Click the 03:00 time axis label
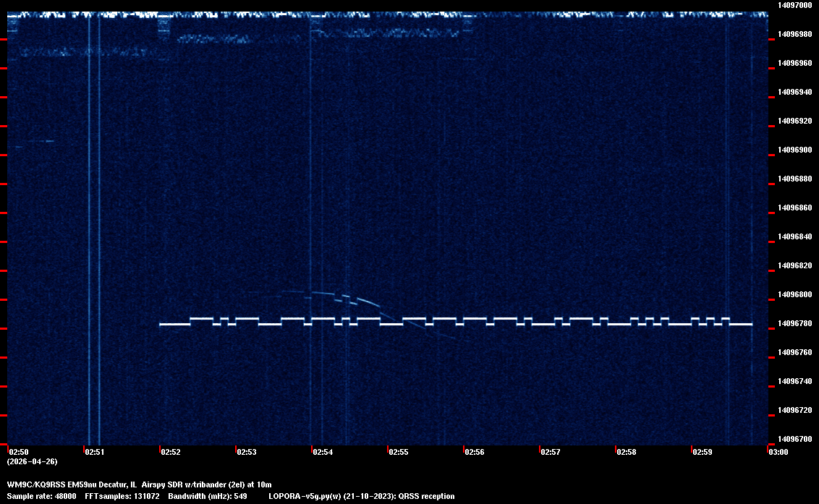Screen dimensions: 819x504 click(x=778, y=452)
